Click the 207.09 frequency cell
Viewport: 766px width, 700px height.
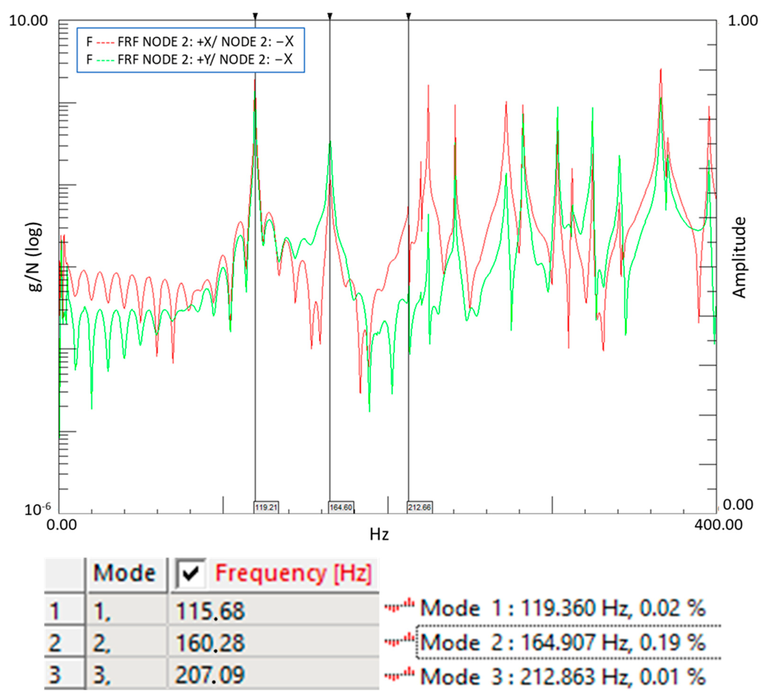(210, 675)
